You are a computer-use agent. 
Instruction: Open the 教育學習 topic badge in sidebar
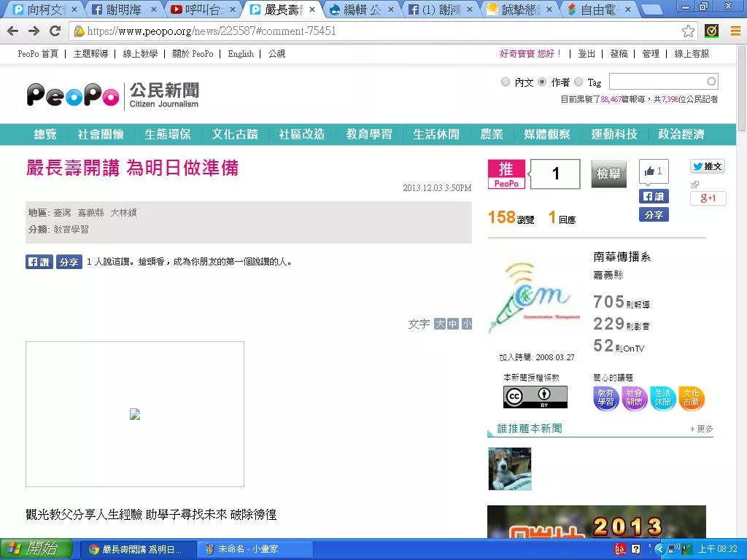point(606,398)
